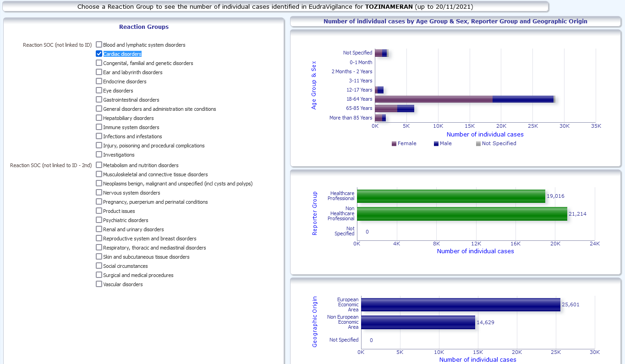
Task: Check the Psychiatric disorders box
Action: pos(99,220)
